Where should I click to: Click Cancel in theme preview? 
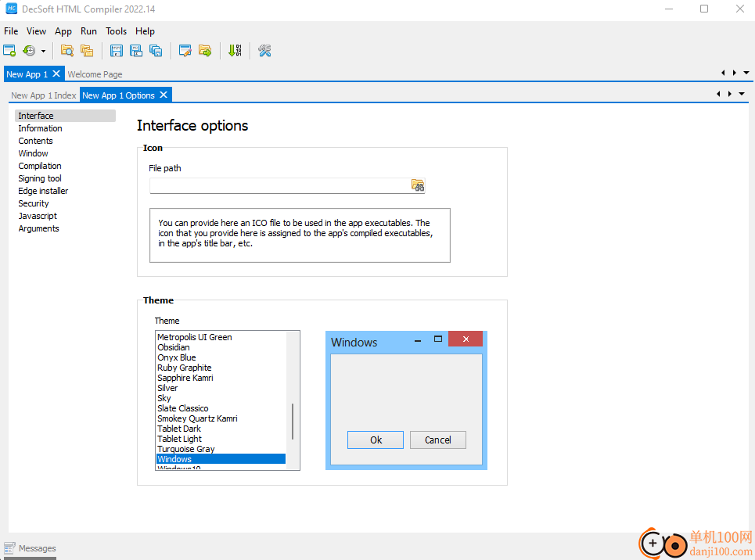click(437, 440)
